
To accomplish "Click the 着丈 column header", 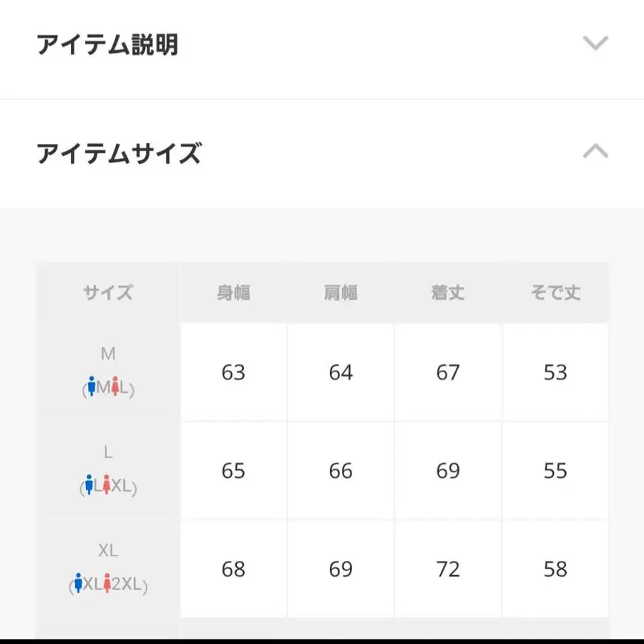I will [x=448, y=292].
